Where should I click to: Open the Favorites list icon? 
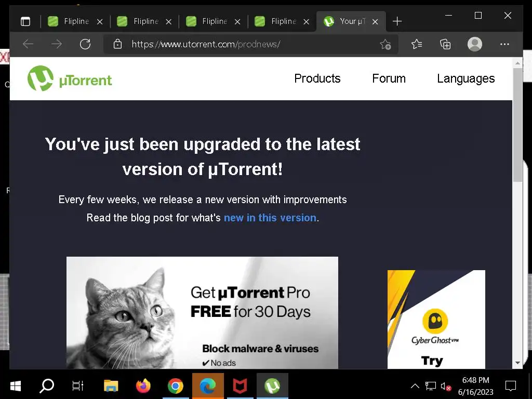[x=417, y=44]
